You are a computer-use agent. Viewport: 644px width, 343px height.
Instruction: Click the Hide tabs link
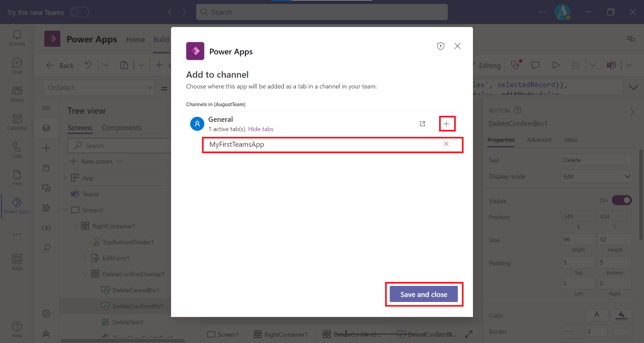click(x=260, y=129)
